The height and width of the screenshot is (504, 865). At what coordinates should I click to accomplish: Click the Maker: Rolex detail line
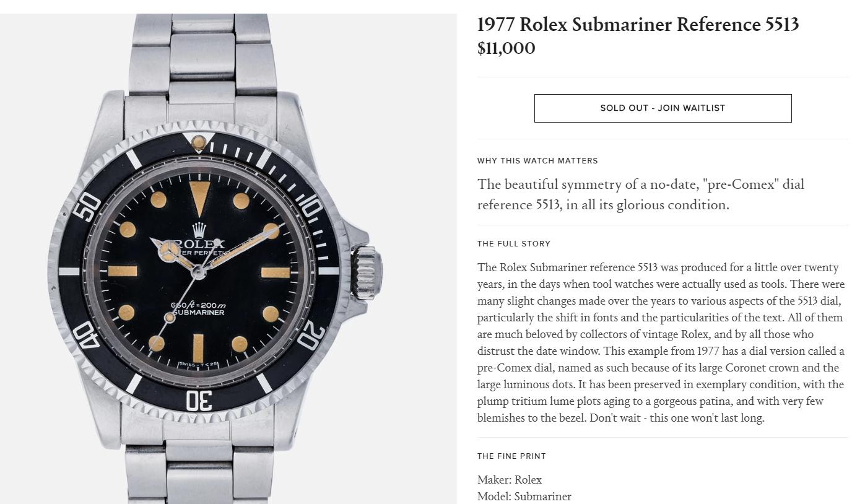(509, 480)
